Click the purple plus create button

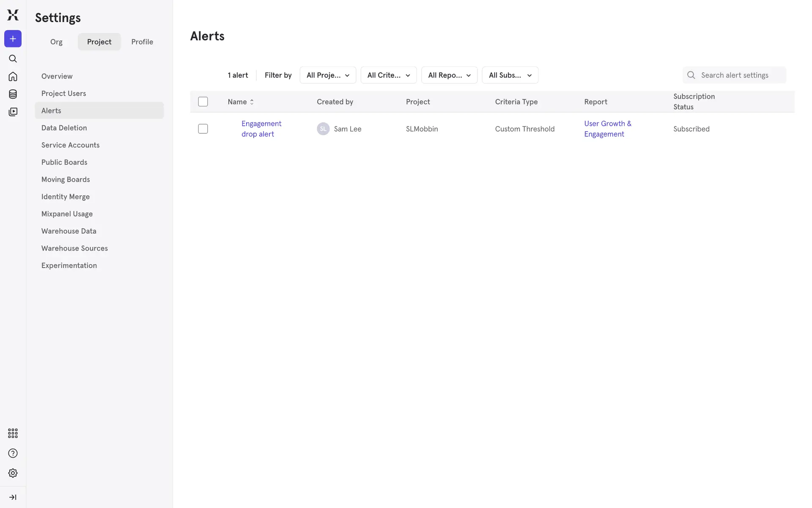(x=13, y=39)
